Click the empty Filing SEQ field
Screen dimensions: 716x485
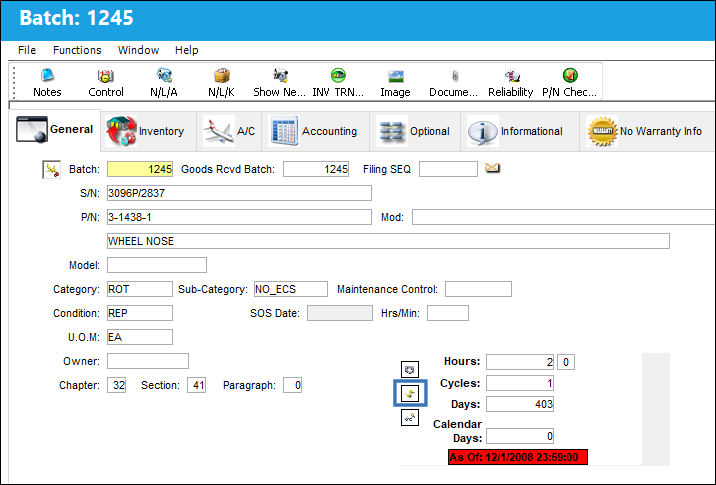tap(448, 169)
